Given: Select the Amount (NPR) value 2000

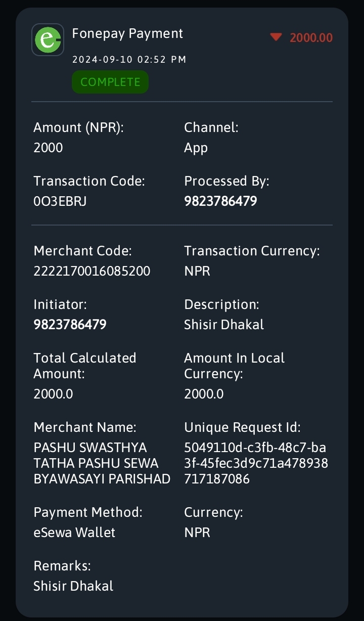Looking at the screenshot, I should coord(49,148).
